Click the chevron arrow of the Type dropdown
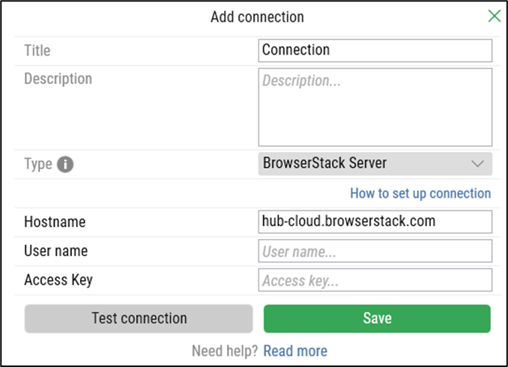 pyautogui.click(x=477, y=164)
